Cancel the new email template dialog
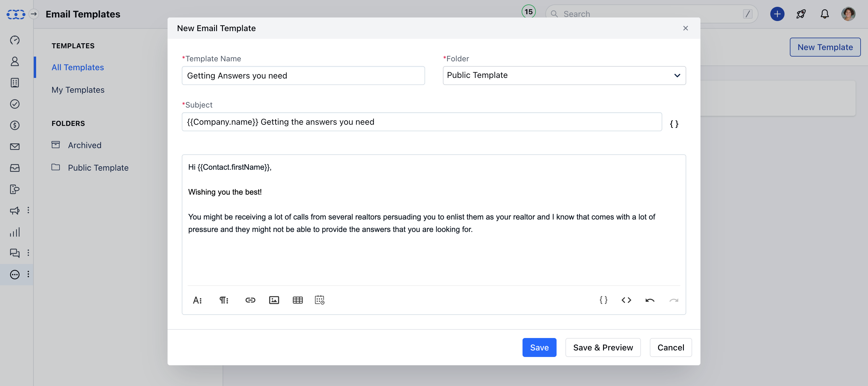The image size is (868, 386). click(x=670, y=347)
